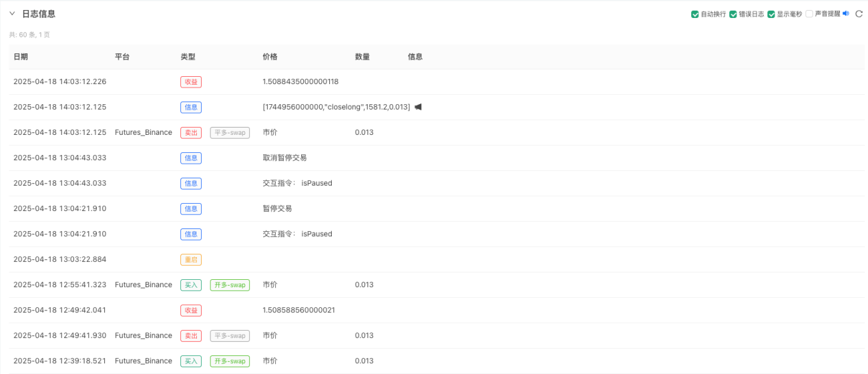Uncheck the 错误日志 checkbox
Viewport: 868px width, 374px height.
pos(733,14)
